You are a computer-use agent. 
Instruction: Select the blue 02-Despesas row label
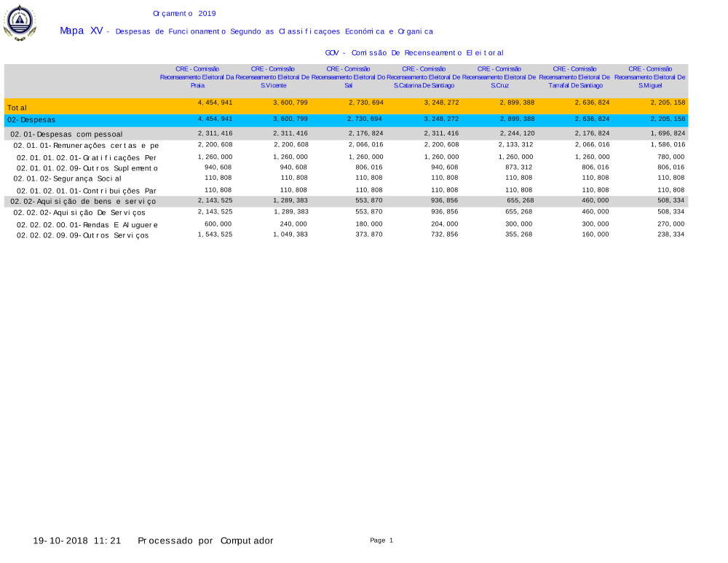coord(31,119)
